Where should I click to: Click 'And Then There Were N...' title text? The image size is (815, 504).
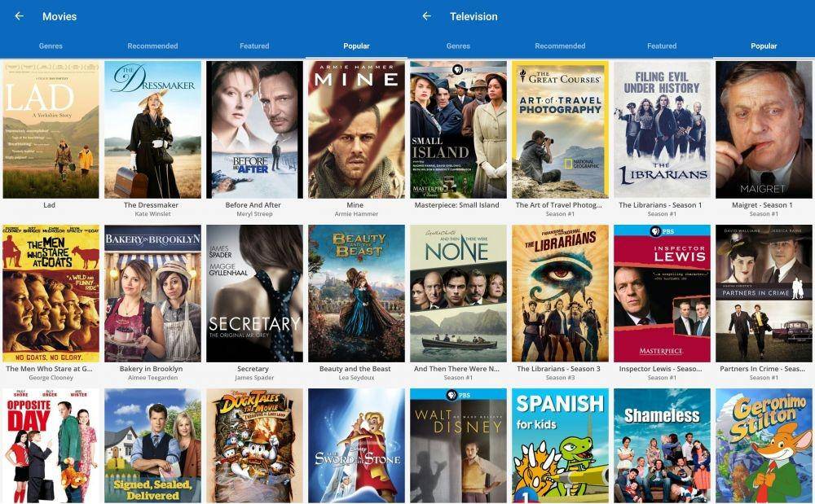(x=457, y=369)
